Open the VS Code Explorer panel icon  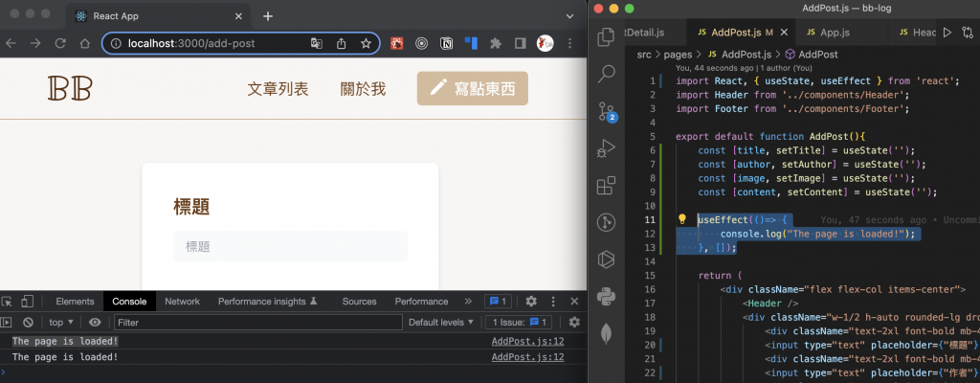pyautogui.click(x=606, y=37)
